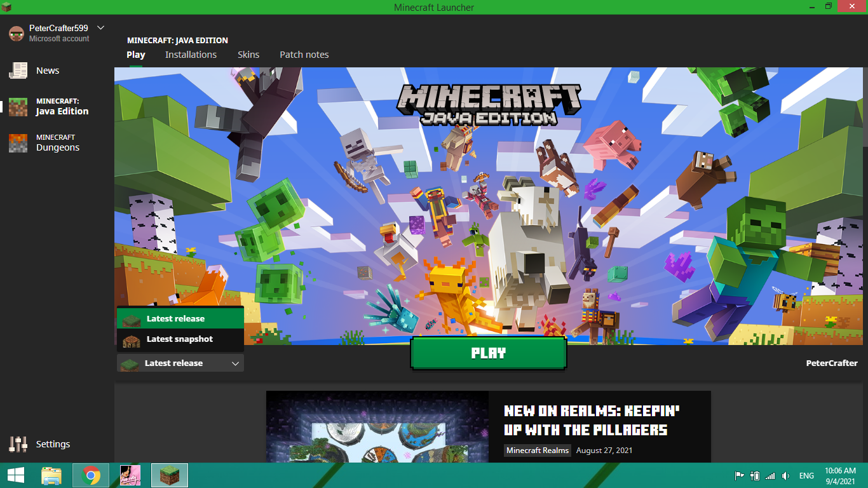
Task: Click the Latest snapshot crafting table icon
Action: 132,339
